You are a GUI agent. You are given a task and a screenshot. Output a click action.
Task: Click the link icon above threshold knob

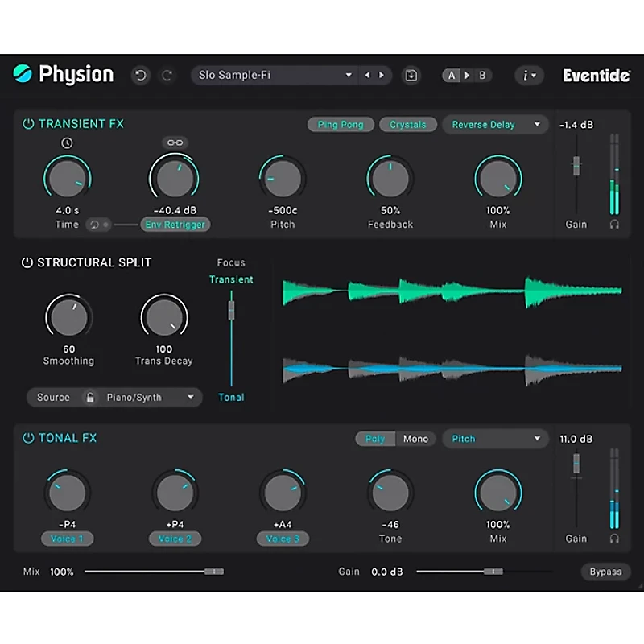coord(175,142)
